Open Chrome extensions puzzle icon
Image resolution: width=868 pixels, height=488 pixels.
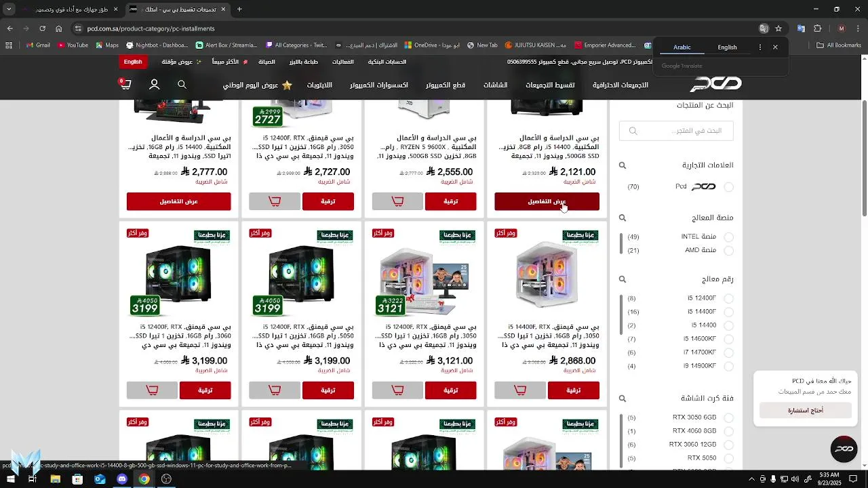817,28
